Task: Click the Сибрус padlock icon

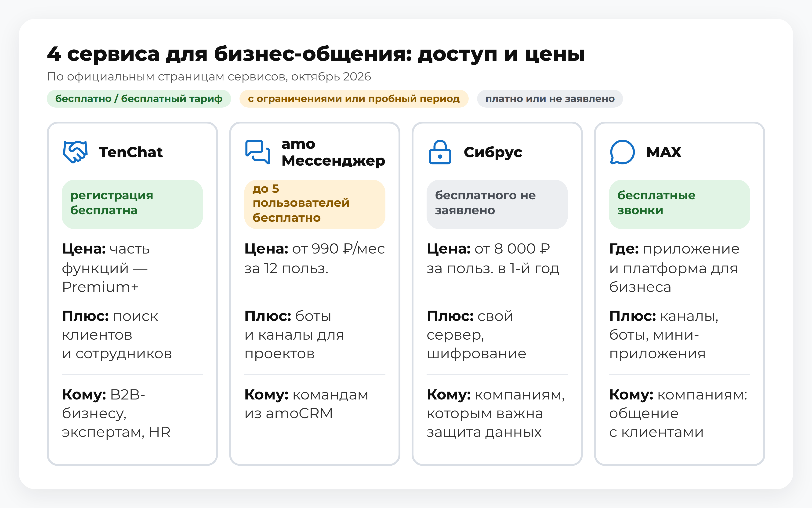Action: point(440,152)
